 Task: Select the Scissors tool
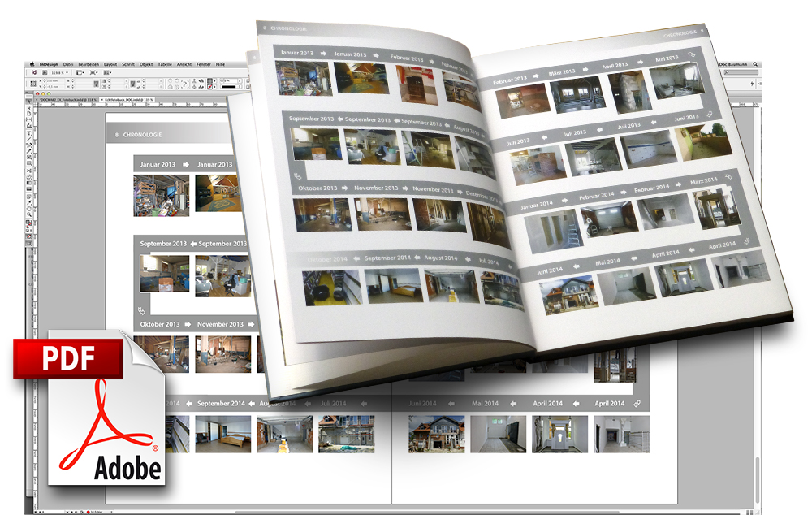pos(29,171)
